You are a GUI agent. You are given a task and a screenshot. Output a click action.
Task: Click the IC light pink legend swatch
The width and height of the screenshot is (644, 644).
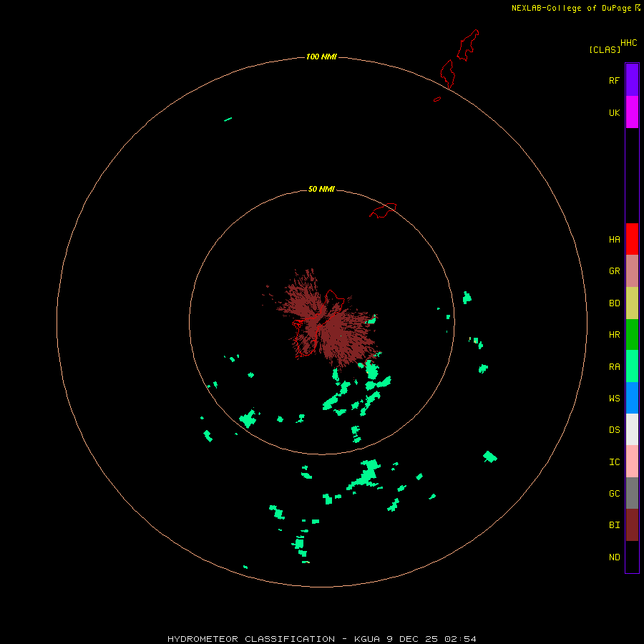click(x=632, y=462)
